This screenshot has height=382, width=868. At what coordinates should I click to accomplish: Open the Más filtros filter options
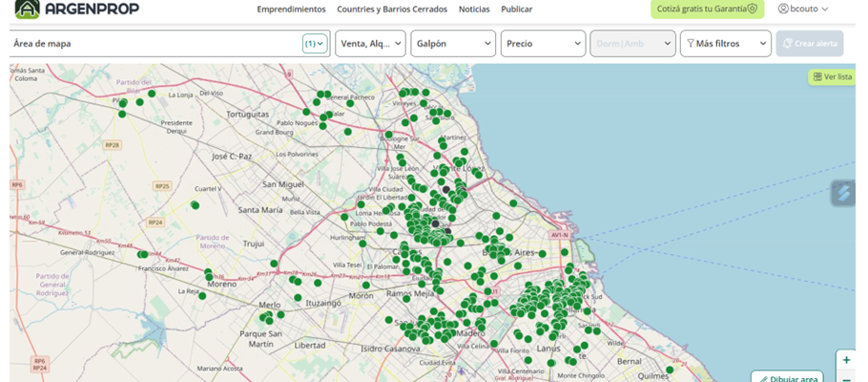pos(726,44)
